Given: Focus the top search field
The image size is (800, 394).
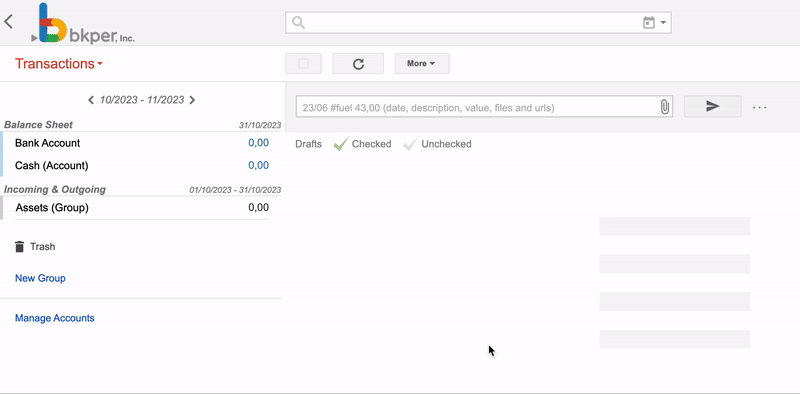Looking at the screenshot, I should (478, 22).
